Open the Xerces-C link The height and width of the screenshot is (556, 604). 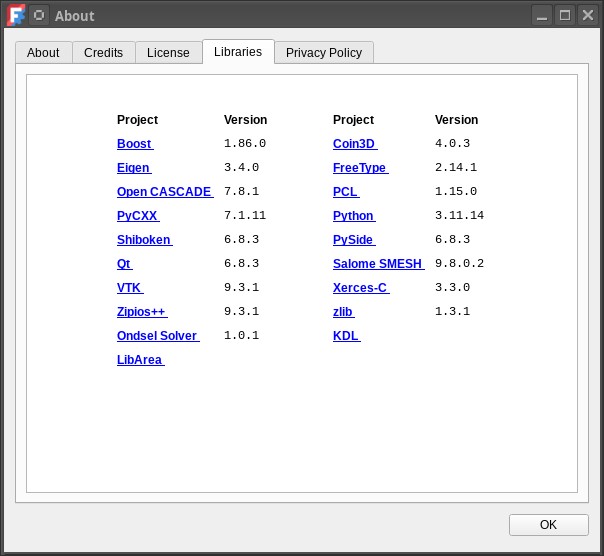pyautogui.click(x=360, y=288)
